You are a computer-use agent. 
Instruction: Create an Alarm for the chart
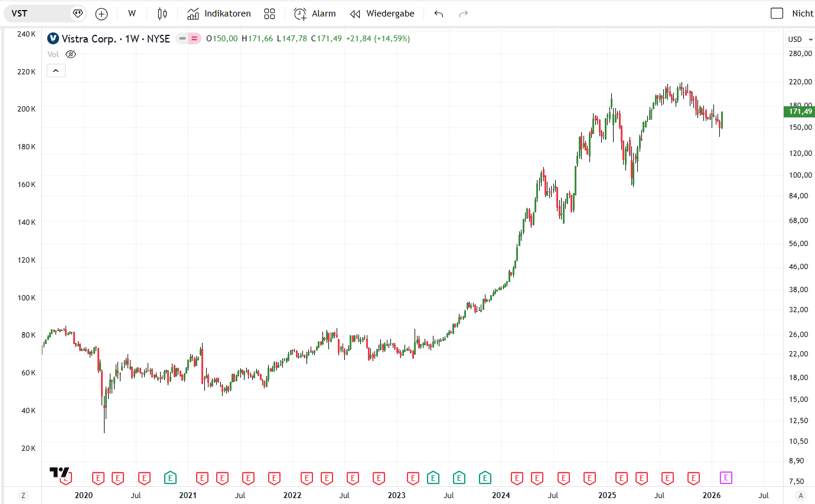[x=315, y=14]
